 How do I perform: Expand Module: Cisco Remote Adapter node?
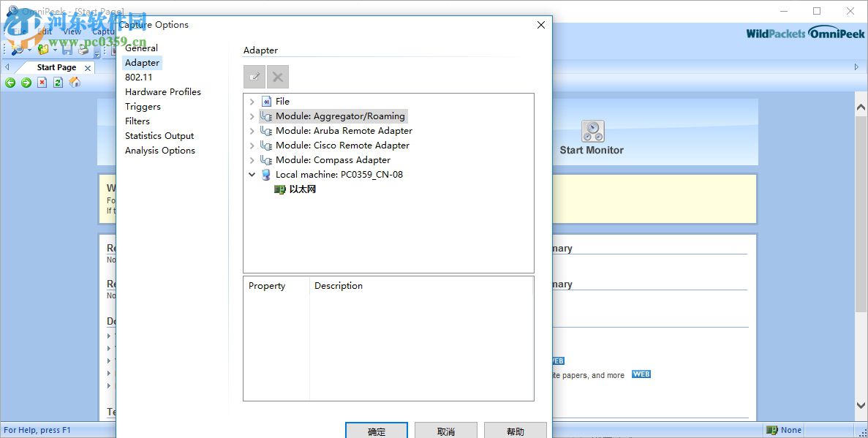(252, 146)
